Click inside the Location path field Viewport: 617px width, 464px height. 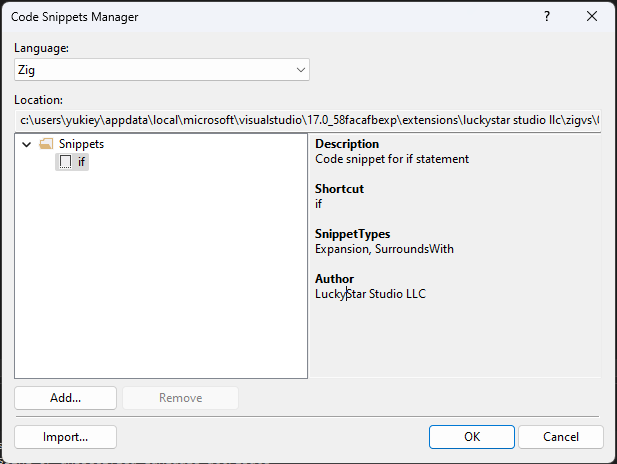point(300,121)
